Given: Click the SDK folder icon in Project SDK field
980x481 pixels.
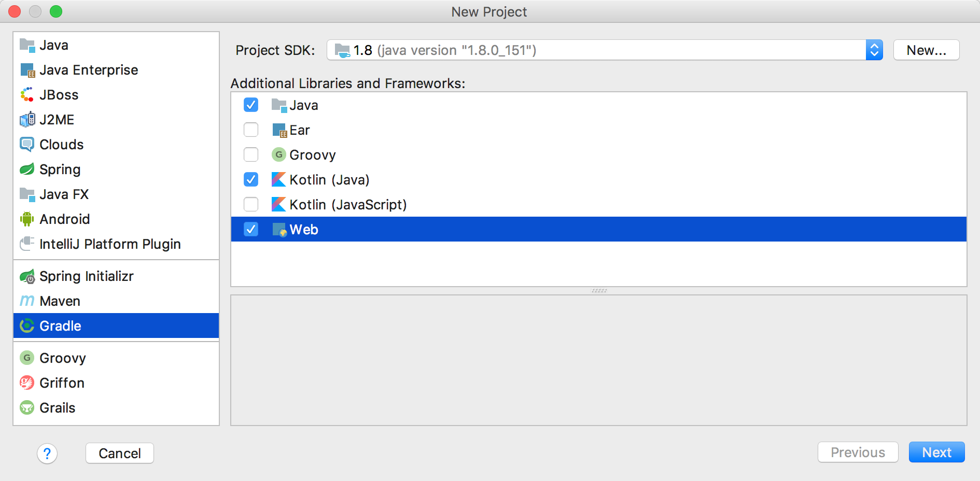Looking at the screenshot, I should pos(342,50).
